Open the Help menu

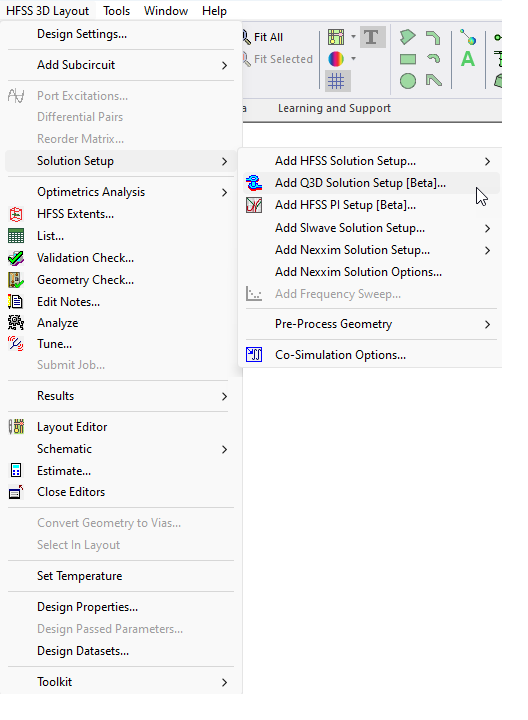pos(214,11)
